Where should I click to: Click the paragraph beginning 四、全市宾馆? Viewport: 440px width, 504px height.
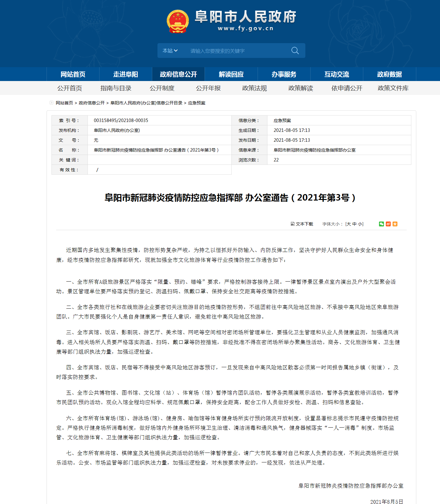227,372
